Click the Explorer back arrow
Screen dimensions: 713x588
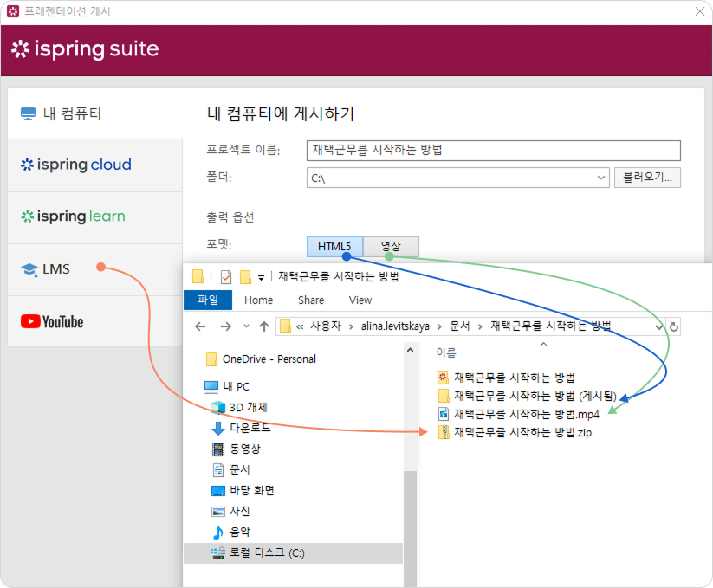(200, 326)
